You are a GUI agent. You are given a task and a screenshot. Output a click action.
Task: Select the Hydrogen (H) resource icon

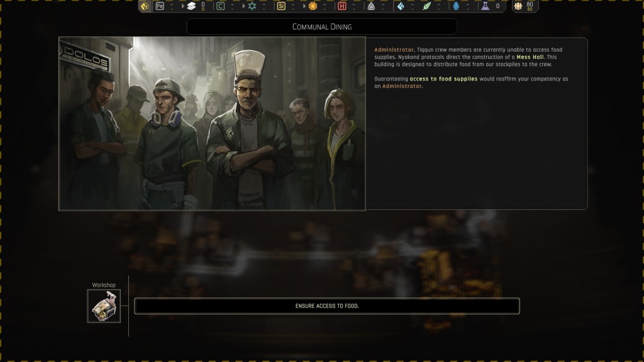coord(341,6)
